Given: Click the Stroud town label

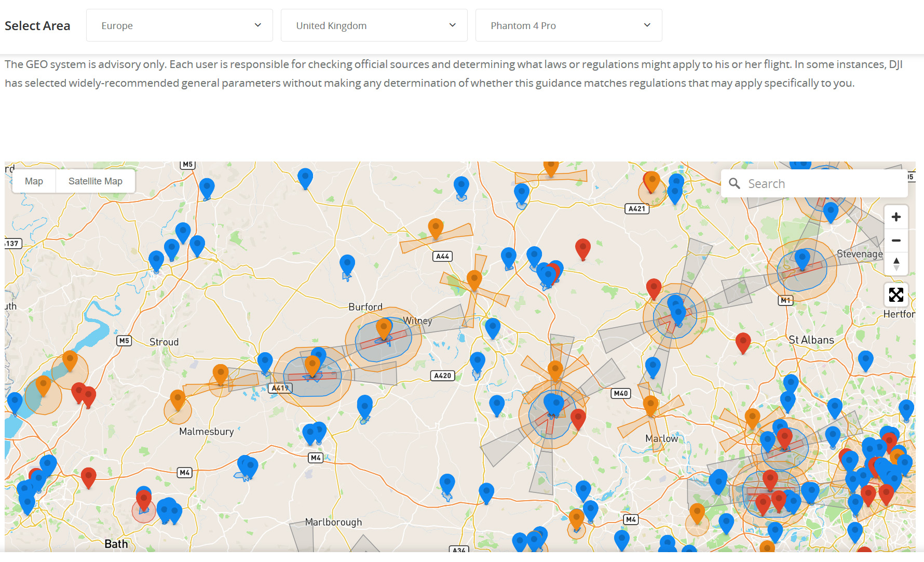Looking at the screenshot, I should coord(164,342).
